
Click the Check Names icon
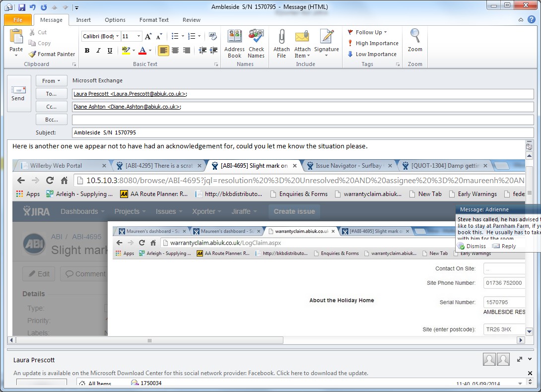click(x=256, y=38)
